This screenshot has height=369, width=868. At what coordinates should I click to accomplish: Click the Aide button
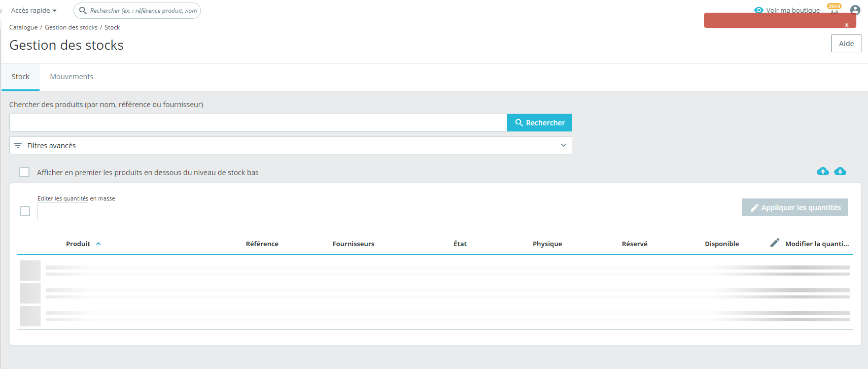(846, 44)
